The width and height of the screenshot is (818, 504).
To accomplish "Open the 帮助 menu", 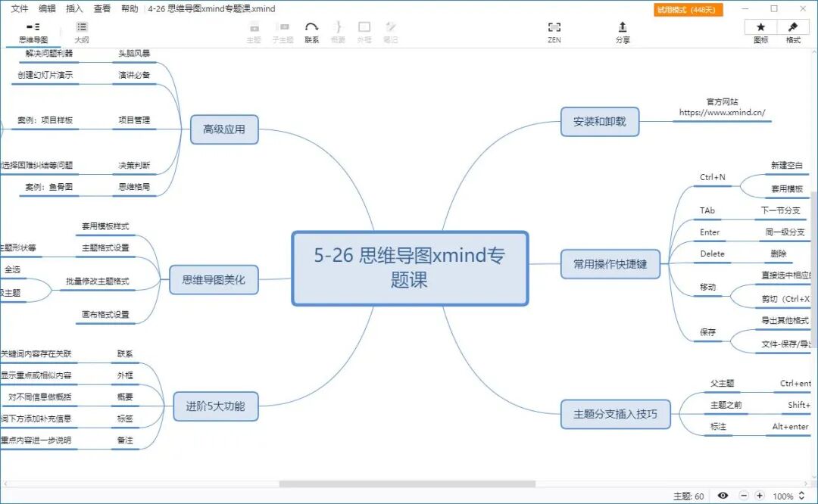I will (x=130, y=8).
